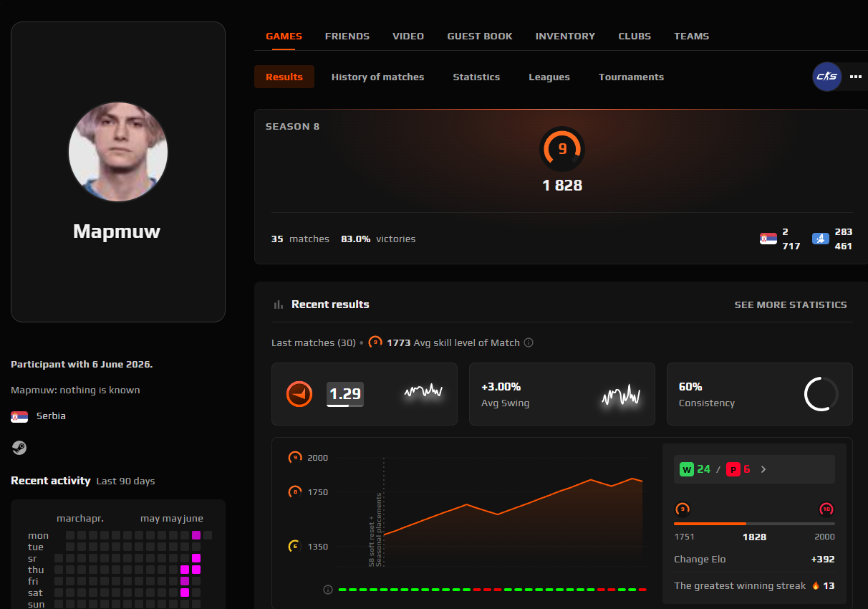
Task: Click the green W wins badge
Action: point(687,469)
